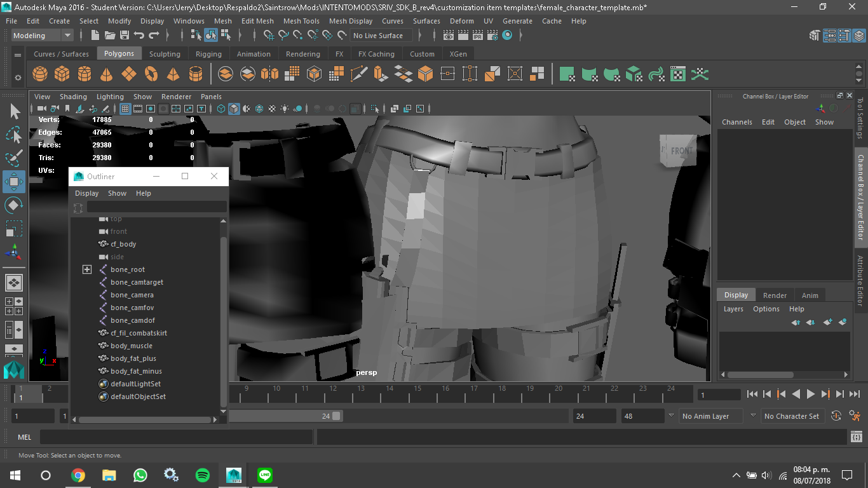Click the Channels menu in Channel Box
The image size is (868, 488).
click(737, 122)
